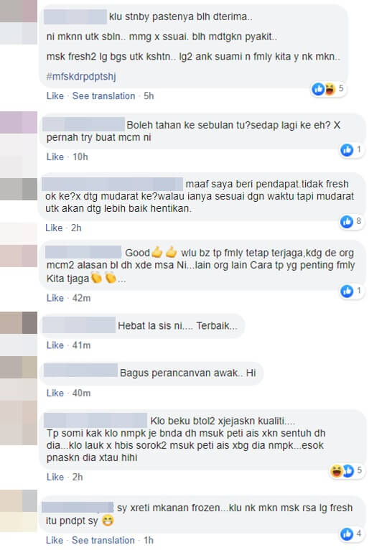Open haha reactions on 'Klo beku btol2' comment
Image resolution: width=392 pixels, height=550 pixels.
tap(336, 471)
